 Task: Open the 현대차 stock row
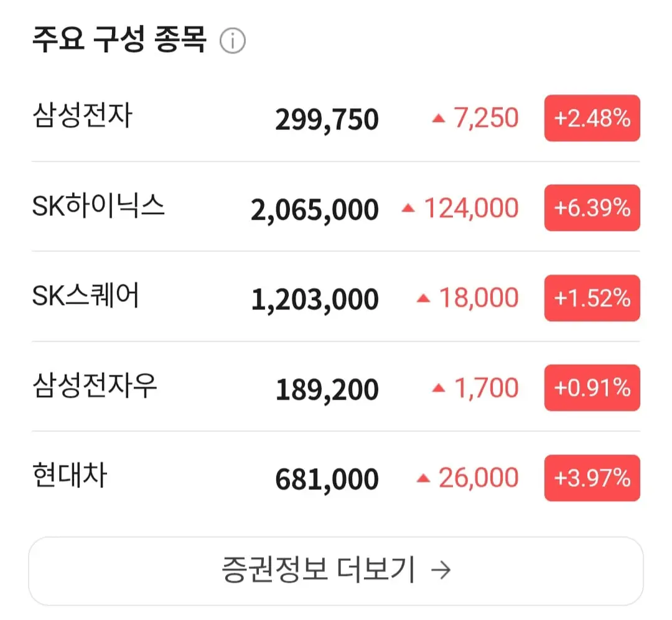coord(336,477)
